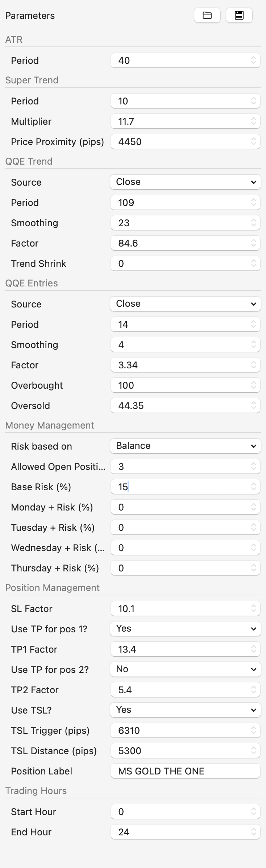Click the Position Label text field

185,771
